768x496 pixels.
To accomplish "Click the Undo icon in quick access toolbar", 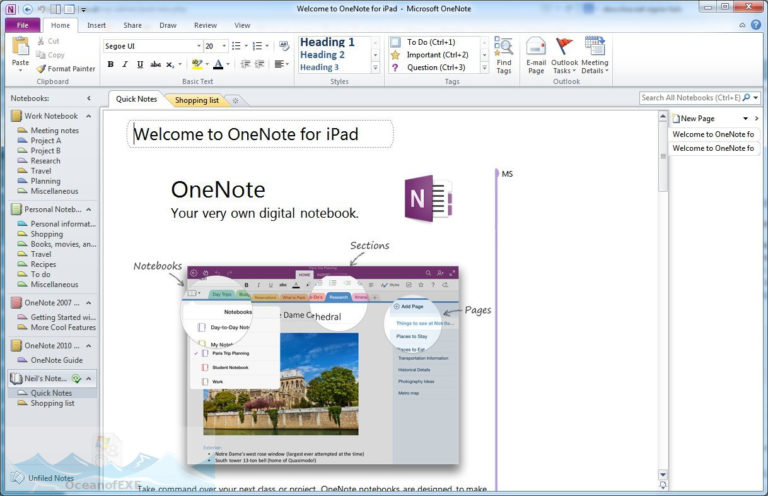I will point(42,9).
